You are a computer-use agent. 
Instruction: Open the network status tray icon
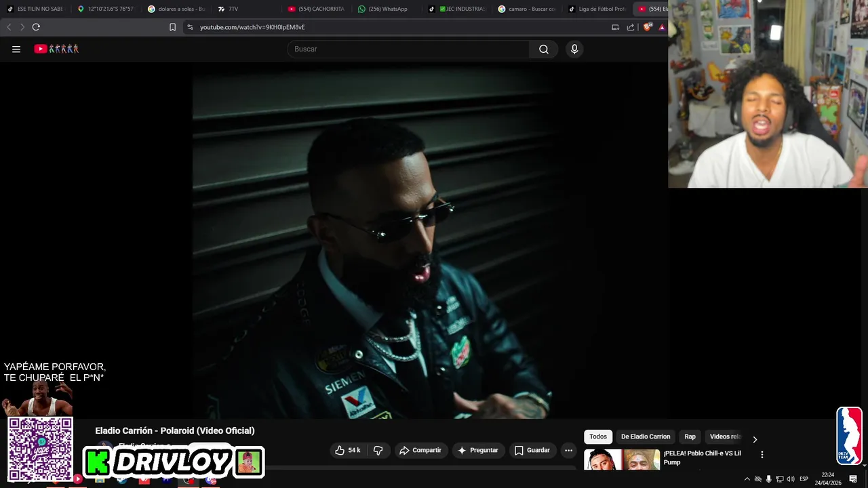point(780,479)
